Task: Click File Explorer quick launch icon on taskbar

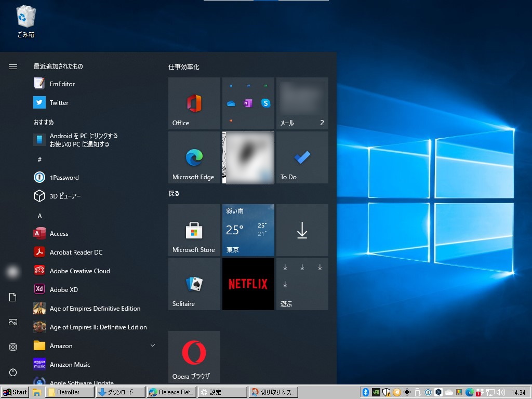Action: point(37,392)
